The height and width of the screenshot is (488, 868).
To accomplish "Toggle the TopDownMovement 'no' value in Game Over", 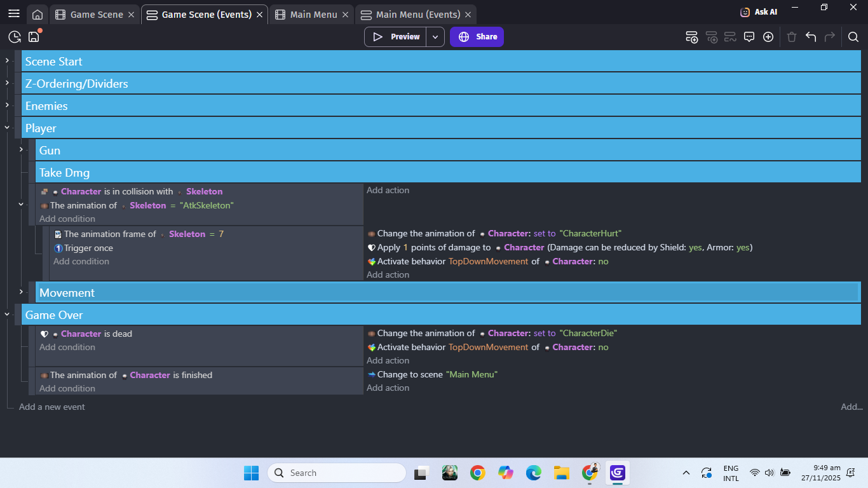I will point(603,347).
